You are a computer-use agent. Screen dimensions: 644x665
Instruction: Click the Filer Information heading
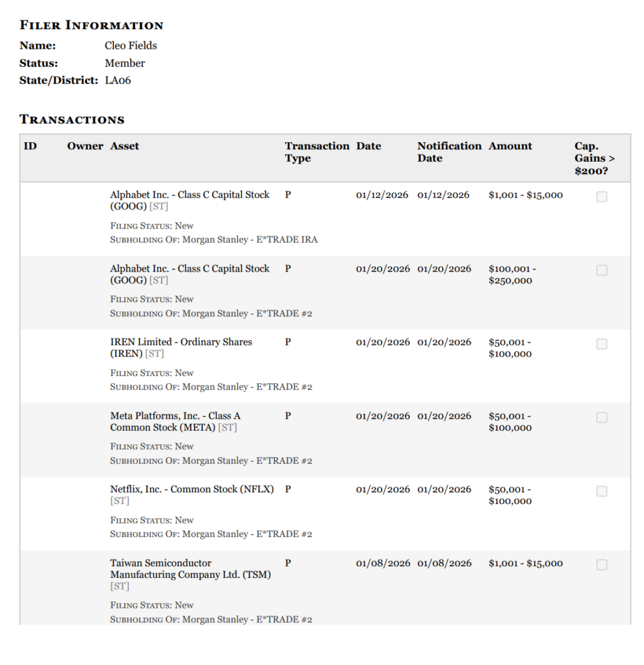[92, 25]
